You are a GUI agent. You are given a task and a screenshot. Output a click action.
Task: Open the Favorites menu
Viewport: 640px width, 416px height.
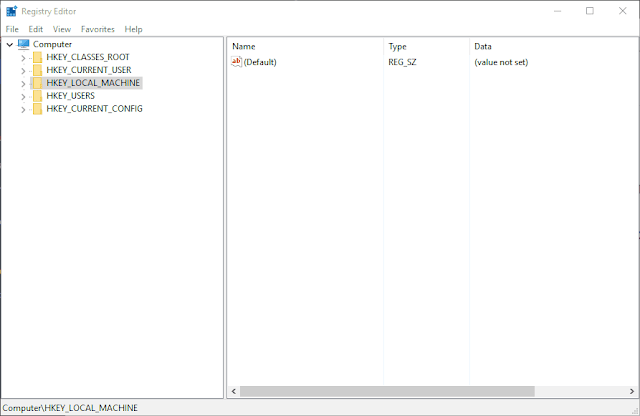[x=98, y=29]
